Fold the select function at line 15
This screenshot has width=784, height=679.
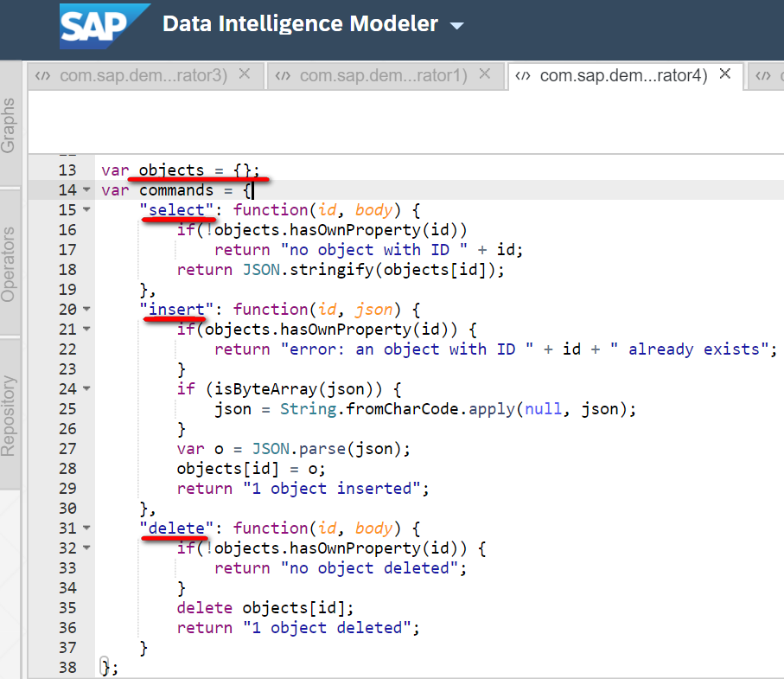(86, 210)
